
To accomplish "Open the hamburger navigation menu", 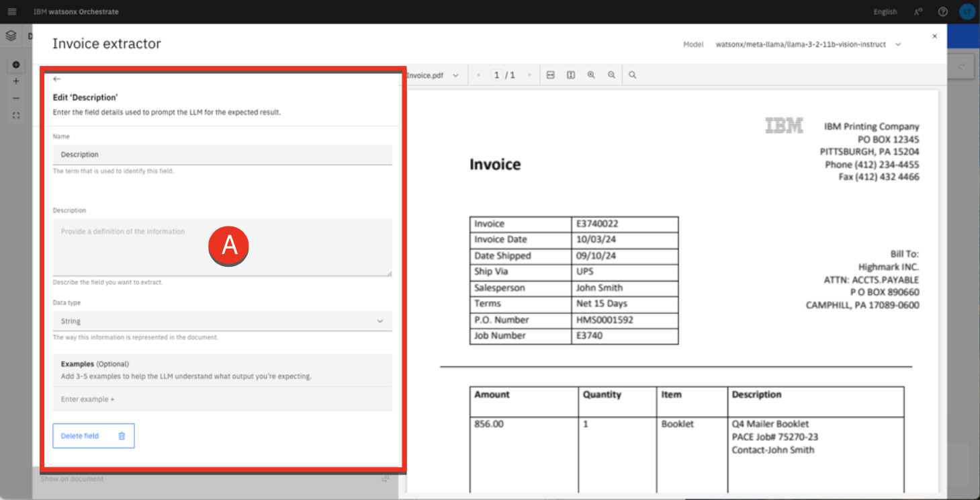I will pyautogui.click(x=12, y=11).
